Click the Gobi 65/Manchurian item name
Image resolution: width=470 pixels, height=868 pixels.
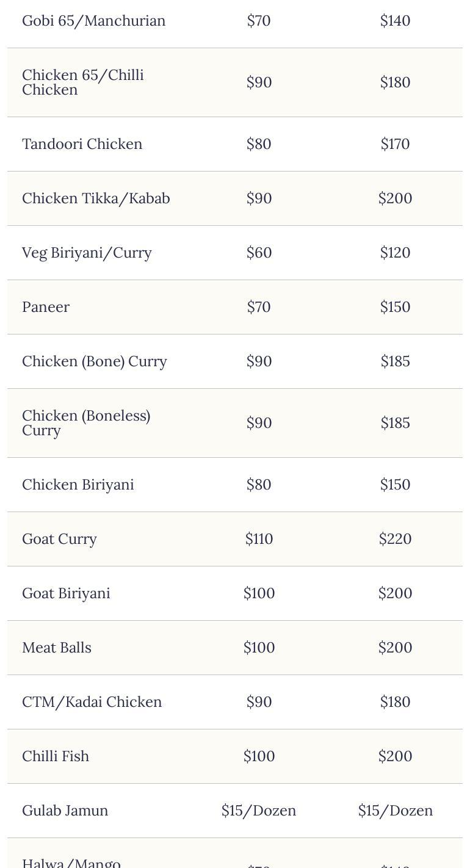(93, 21)
